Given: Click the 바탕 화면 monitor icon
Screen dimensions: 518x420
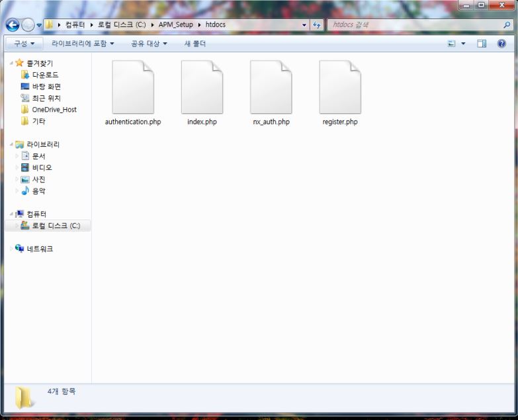Looking at the screenshot, I should point(25,87).
